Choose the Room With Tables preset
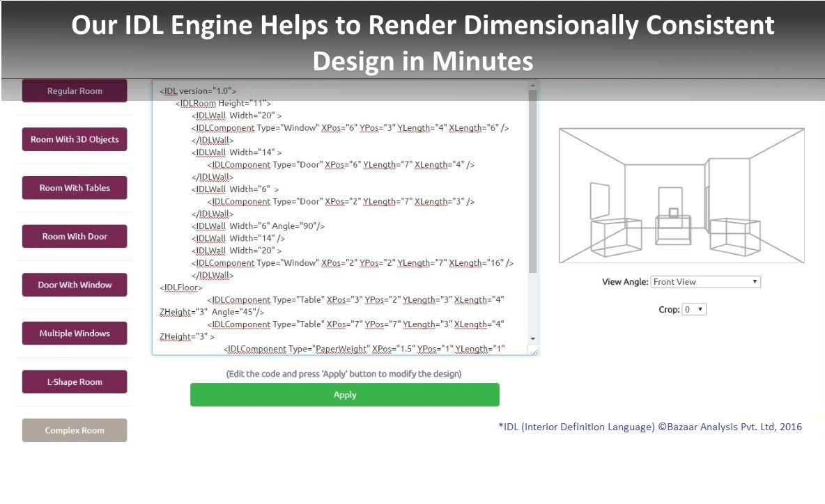The height and width of the screenshot is (504, 825). (75, 188)
